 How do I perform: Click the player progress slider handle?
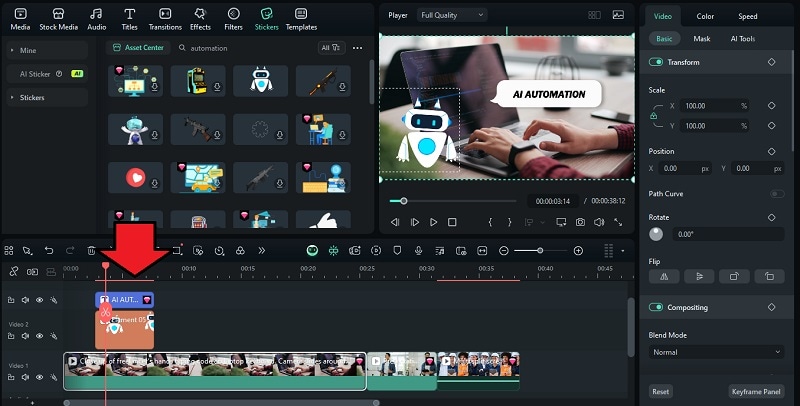(x=404, y=201)
